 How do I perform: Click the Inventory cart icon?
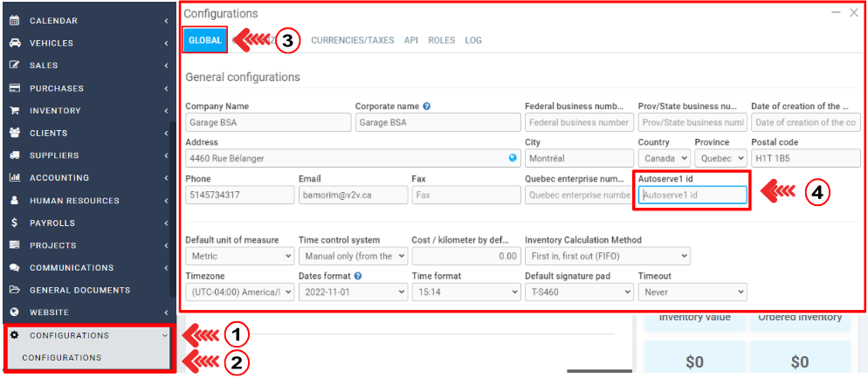14,111
